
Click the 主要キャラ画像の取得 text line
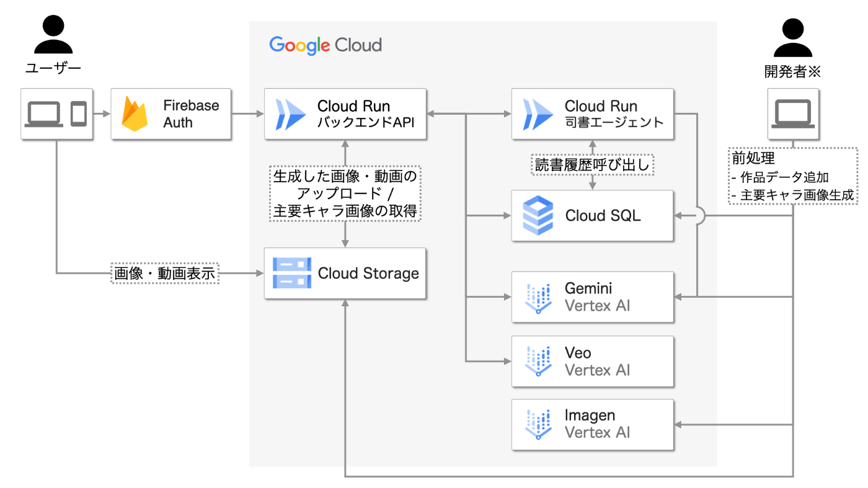coord(345,211)
